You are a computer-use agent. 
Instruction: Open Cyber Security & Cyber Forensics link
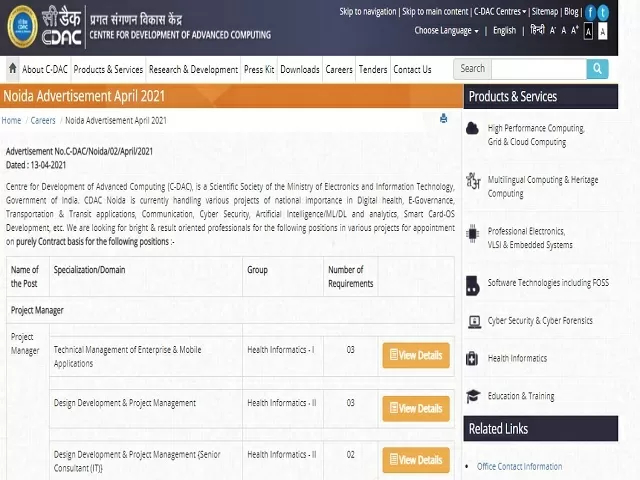pyautogui.click(x=540, y=321)
